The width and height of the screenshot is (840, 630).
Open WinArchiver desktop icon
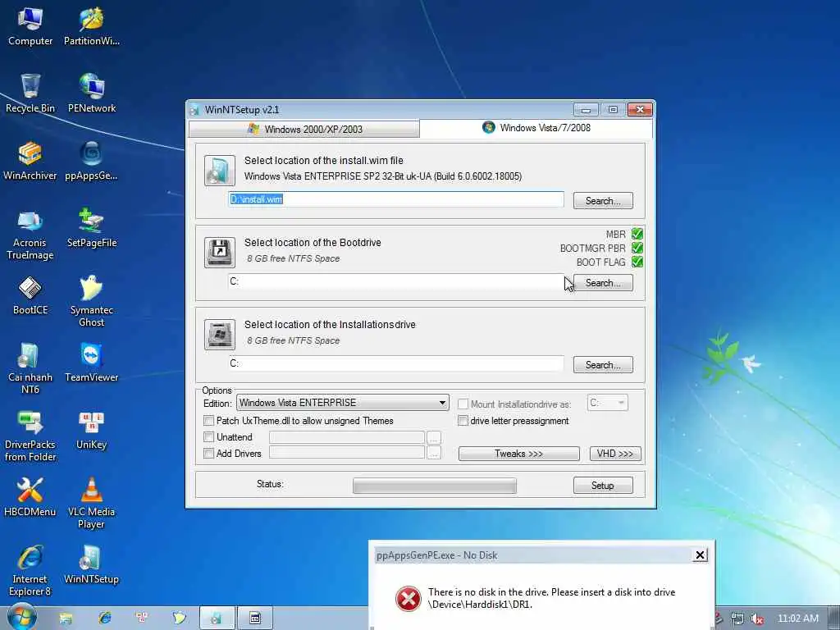point(30,161)
